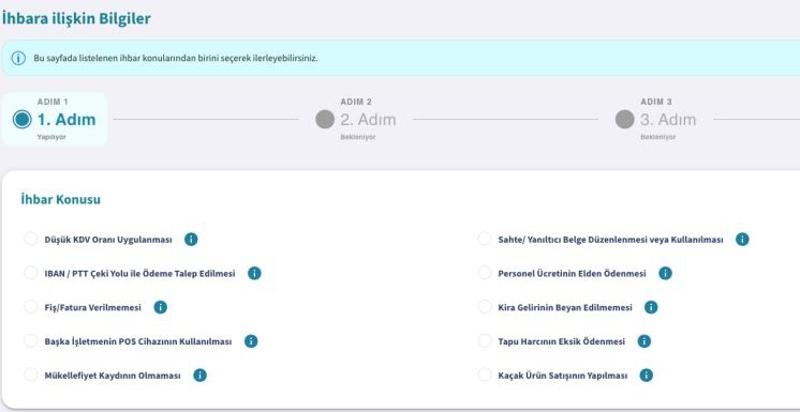Click the Tapu Harcının Eksik Ödenmesi label
Image resolution: width=800 pixels, height=412 pixels.
pyautogui.click(x=561, y=342)
